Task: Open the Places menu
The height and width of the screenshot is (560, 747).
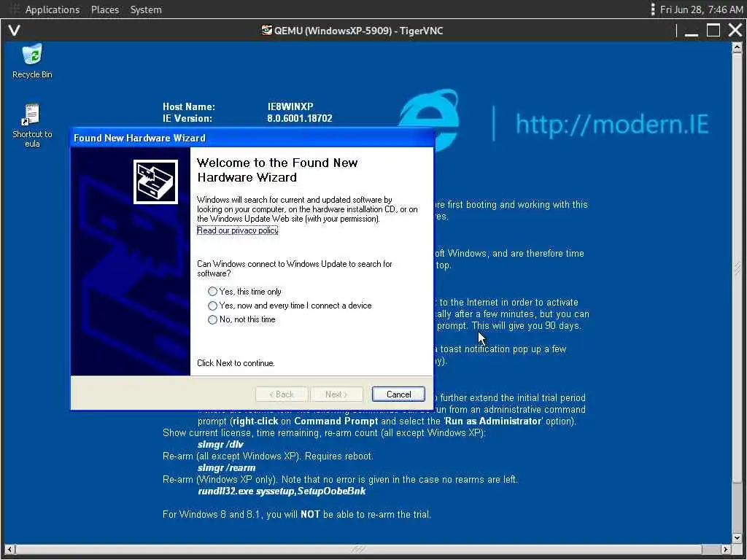Action: point(105,9)
